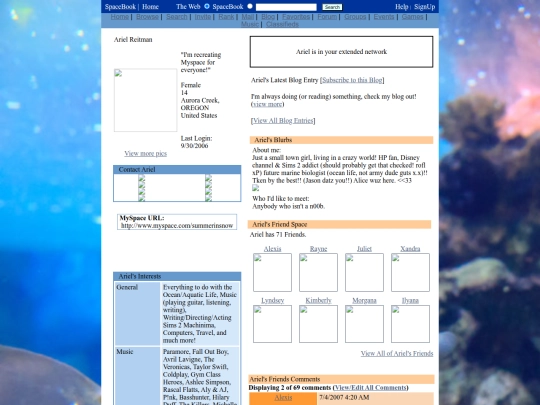Click the Music row label in interests
The height and width of the screenshot is (405, 540).
[x=125, y=352]
